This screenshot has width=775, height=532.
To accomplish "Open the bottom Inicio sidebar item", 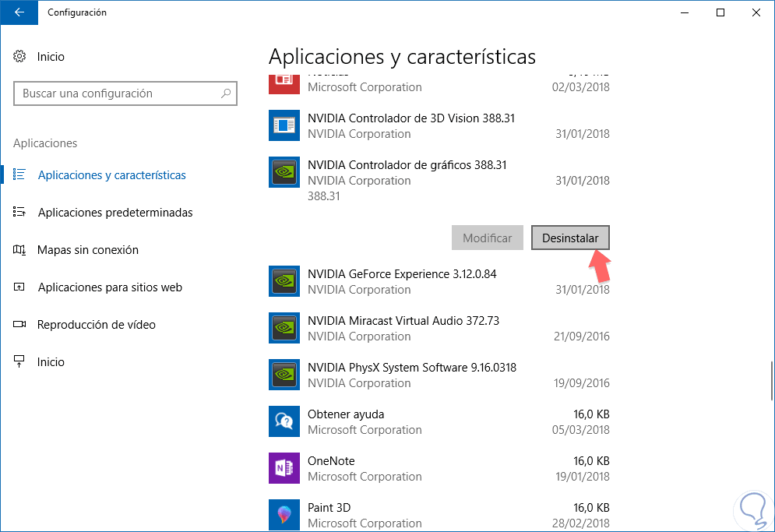I will tap(51, 362).
